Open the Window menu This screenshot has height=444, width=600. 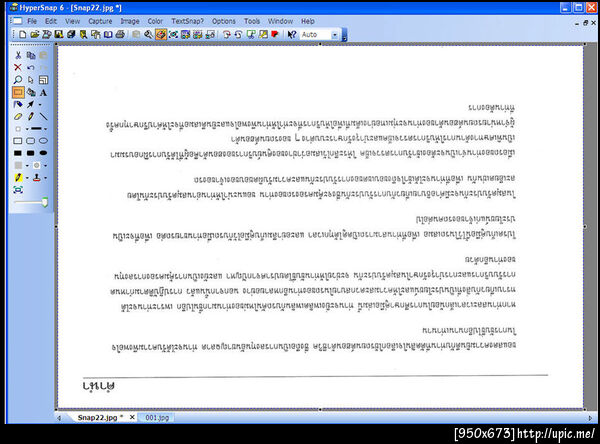pos(280,21)
